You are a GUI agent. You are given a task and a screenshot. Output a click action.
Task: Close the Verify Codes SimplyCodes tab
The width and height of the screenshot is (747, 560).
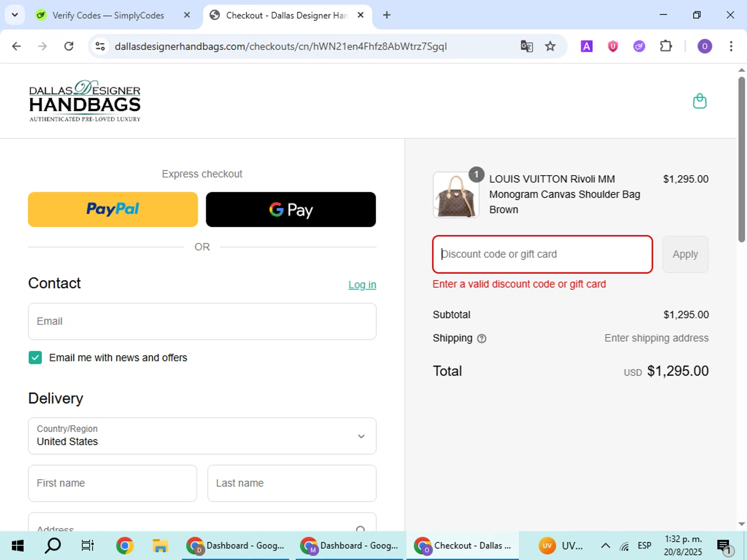(x=187, y=15)
